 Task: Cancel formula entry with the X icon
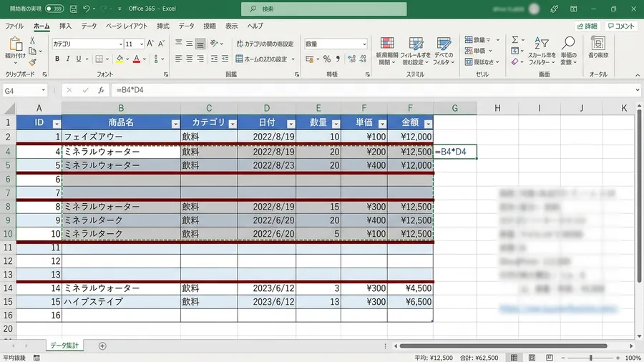pyautogui.click(x=69, y=90)
